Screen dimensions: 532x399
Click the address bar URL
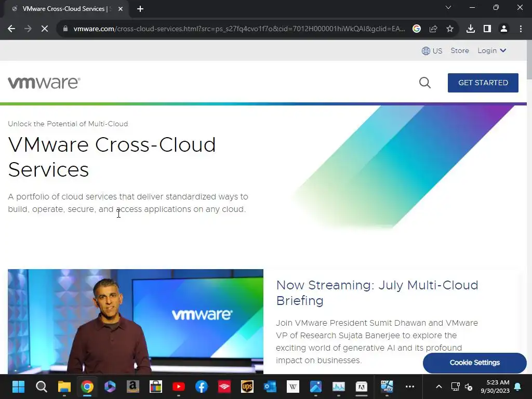pos(239,29)
